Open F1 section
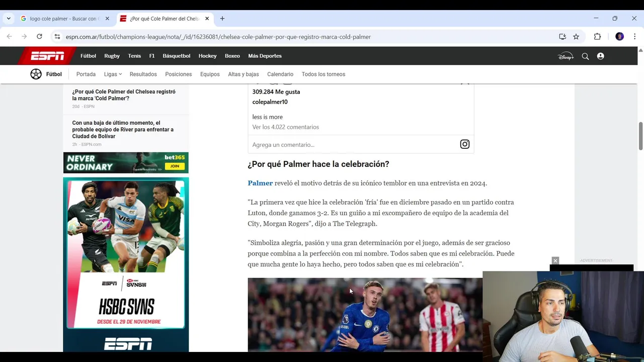 point(151,56)
